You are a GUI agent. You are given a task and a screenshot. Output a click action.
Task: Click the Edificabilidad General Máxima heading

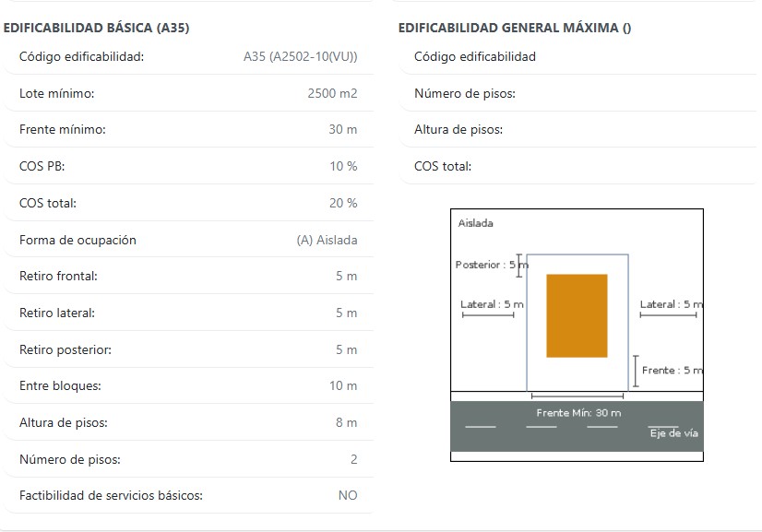(515, 28)
